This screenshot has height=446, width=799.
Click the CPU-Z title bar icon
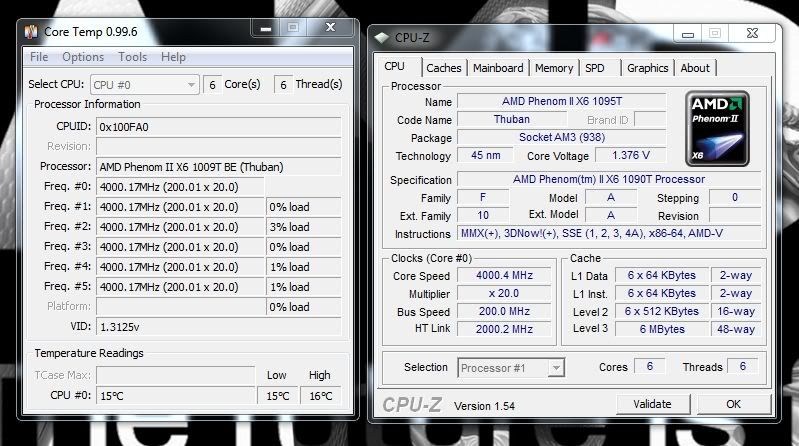[x=381, y=38]
